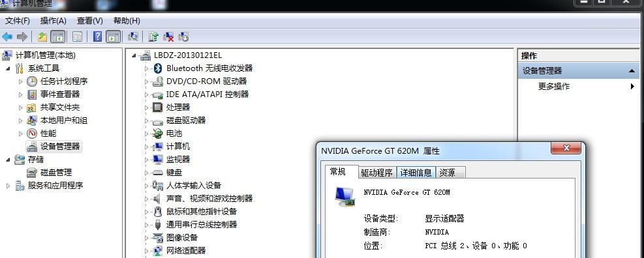Switch to the 驱动程序 tab
The image size is (644, 258).
coord(377,173)
